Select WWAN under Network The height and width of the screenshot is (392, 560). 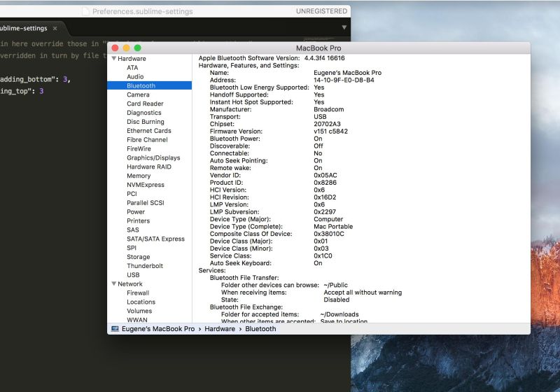pyautogui.click(x=136, y=320)
